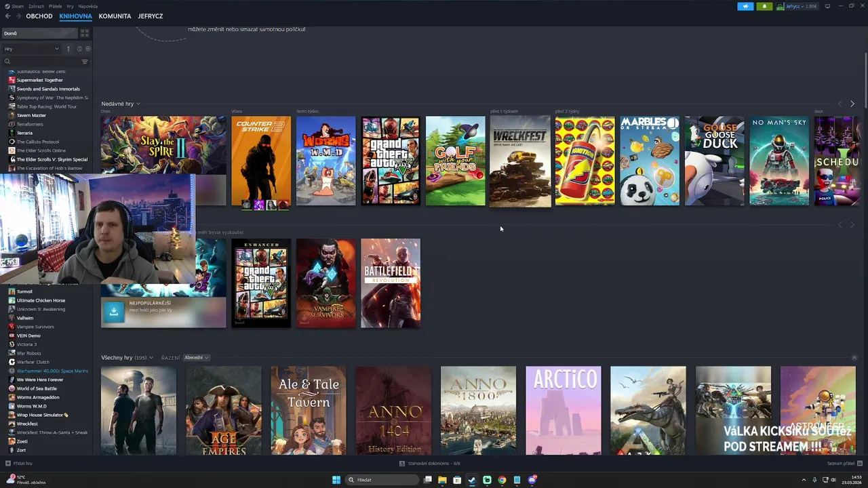Click the download icon on Nejpopulárnější card
Image resolution: width=868 pixels, height=488 pixels.
coord(114,311)
